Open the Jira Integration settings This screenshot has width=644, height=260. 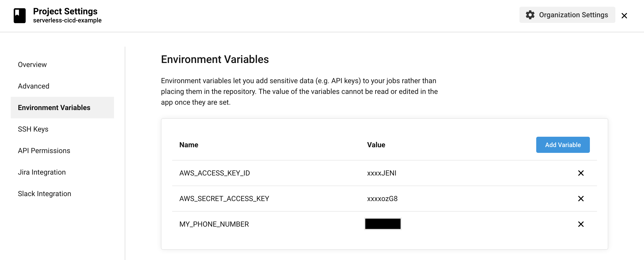coord(42,172)
